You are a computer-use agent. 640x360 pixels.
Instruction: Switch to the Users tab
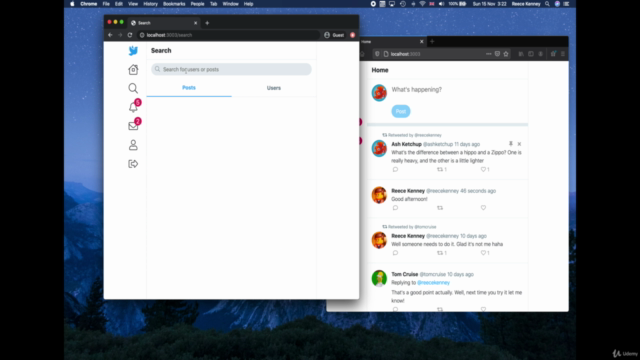coord(274,88)
